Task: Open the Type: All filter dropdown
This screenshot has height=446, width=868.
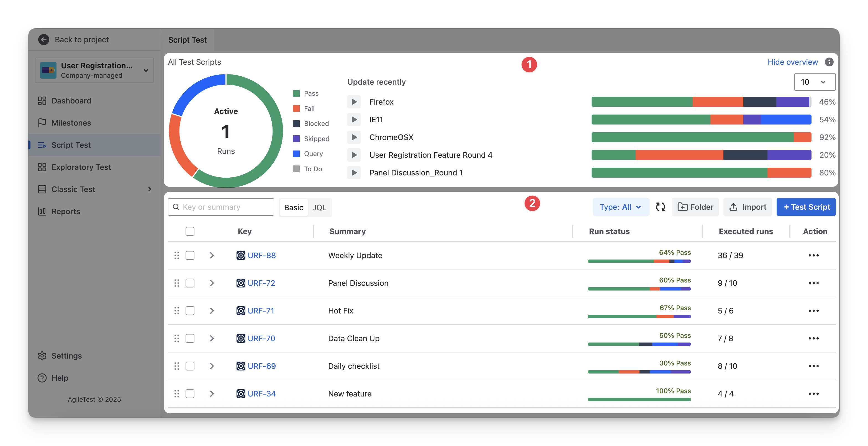Action: pyautogui.click(x=620, y=207)
